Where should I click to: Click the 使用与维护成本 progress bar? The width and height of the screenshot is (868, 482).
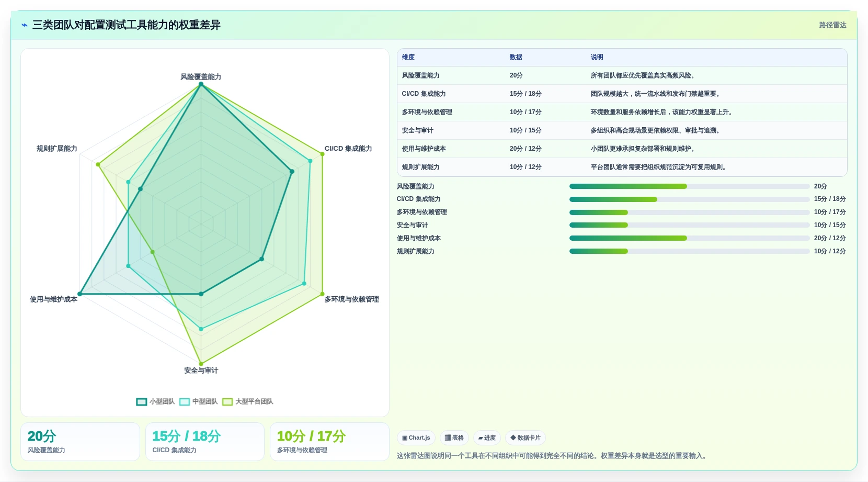[x=689, y=238]
